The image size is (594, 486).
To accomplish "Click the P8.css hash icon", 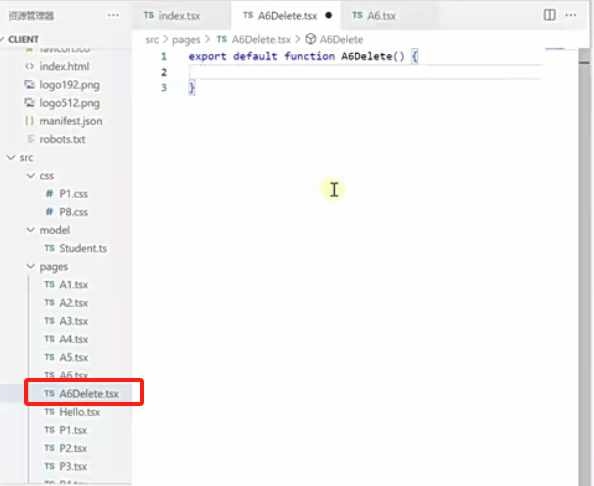I will click(x=49, y=212).
